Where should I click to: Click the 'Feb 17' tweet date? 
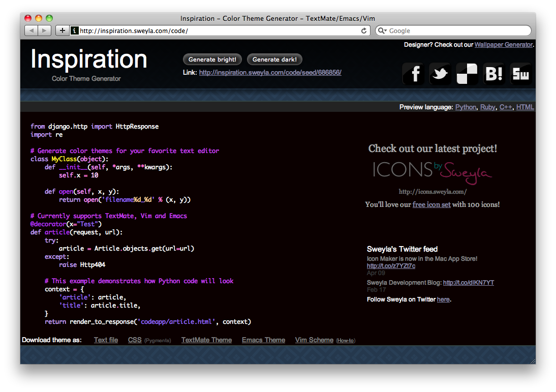tap(376, 290)
